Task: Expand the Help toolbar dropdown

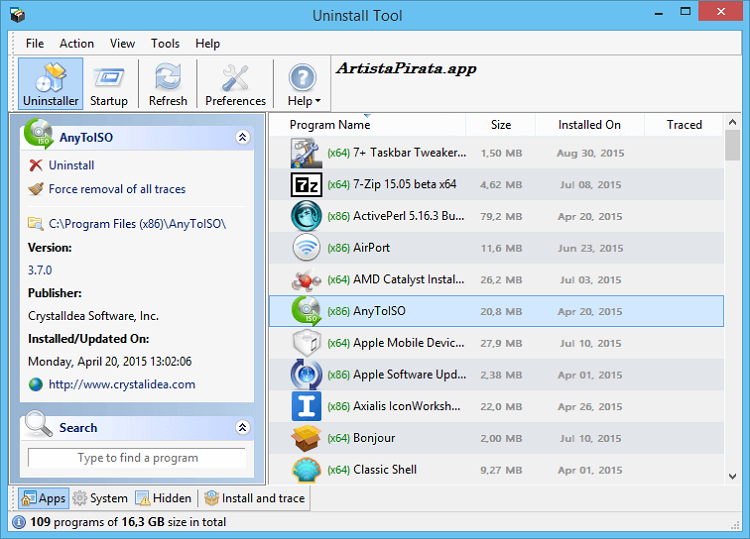Action: [x=304, y=83]
